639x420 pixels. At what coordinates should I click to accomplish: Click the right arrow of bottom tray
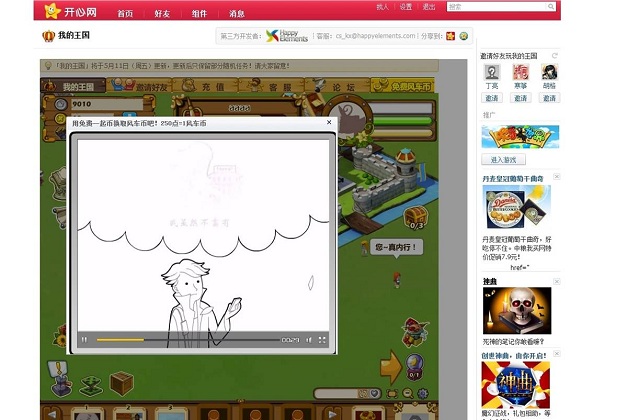point(333,414)
